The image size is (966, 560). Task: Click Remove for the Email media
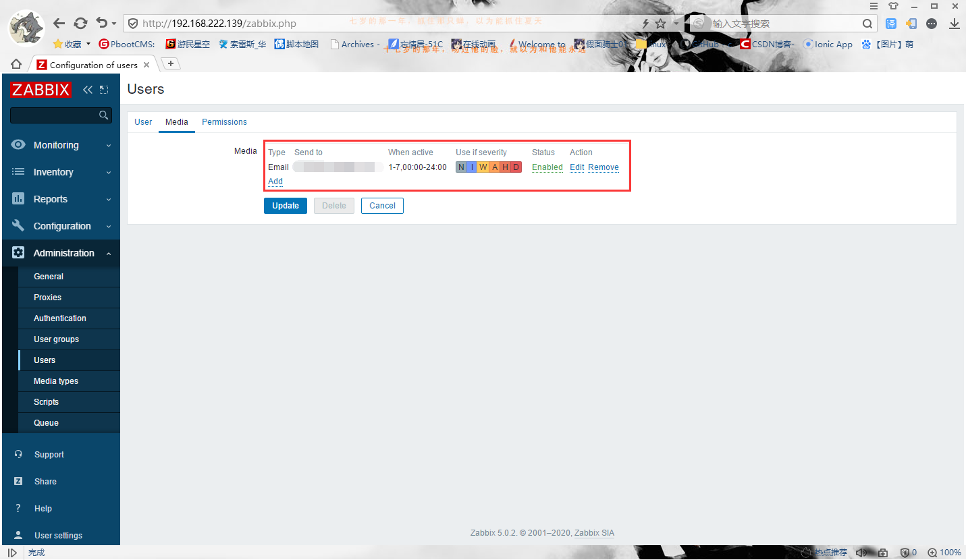click(603, 167)
